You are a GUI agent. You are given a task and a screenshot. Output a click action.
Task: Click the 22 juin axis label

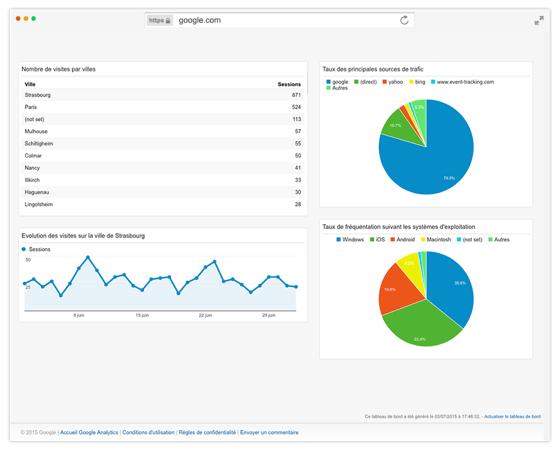click(x=205, y=315)
